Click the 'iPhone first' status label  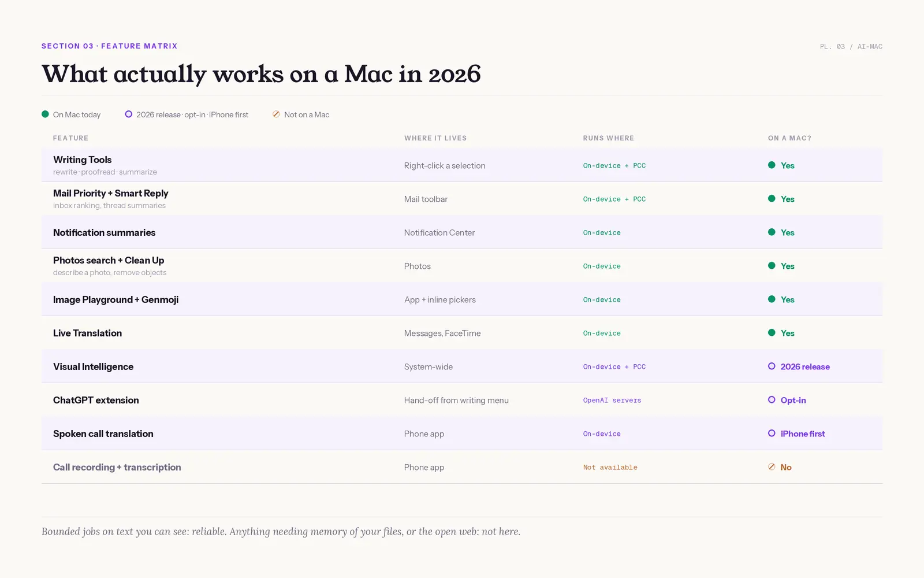(803, 433)
